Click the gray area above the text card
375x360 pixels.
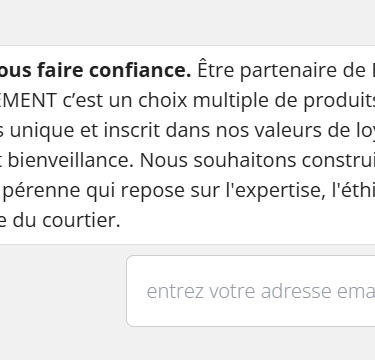(x=187, y=22)
